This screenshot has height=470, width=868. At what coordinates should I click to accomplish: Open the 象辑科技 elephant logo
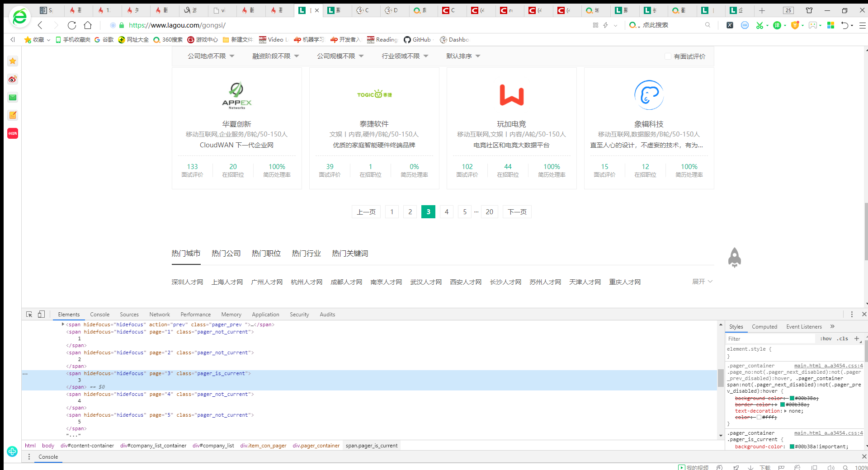click(649, 95)
